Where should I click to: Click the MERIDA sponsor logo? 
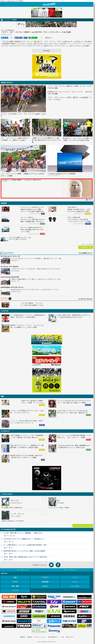pyautogui.click(x=69, y=597)
